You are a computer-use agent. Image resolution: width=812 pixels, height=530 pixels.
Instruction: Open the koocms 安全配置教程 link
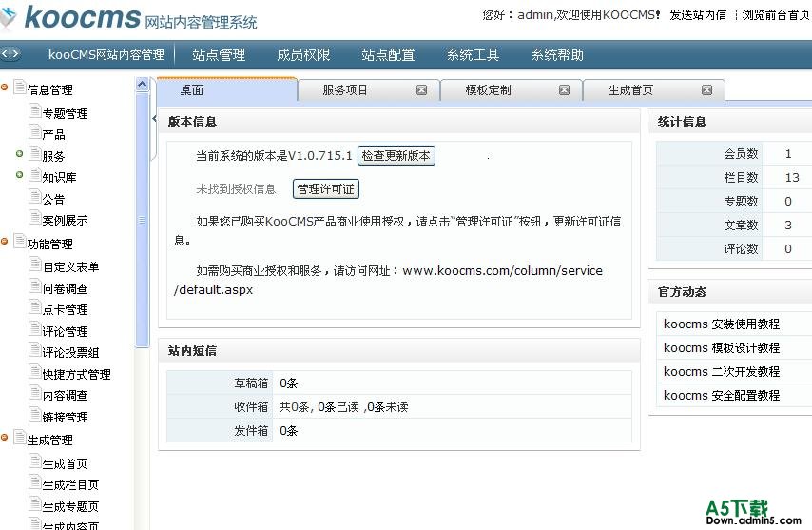[x=722, y=395]
